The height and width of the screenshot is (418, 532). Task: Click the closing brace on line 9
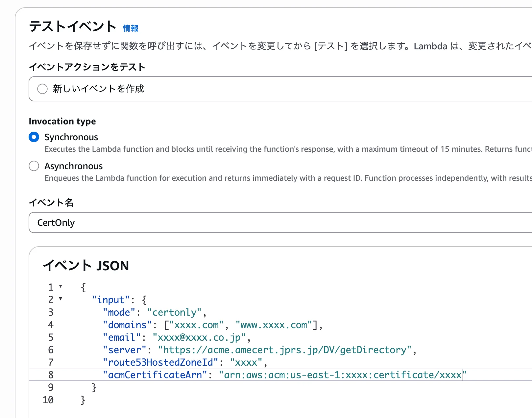click(94, 387)
